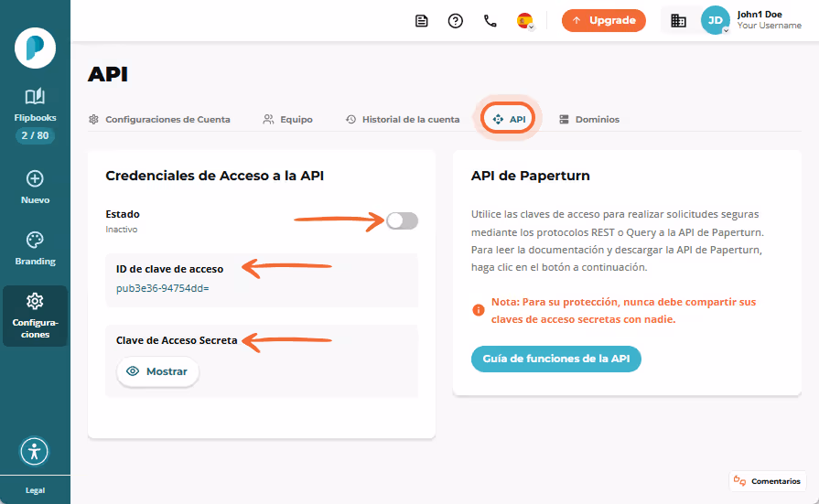
Task: Create a new flipbook with Nuevo
Action: (x=35, y=187)
